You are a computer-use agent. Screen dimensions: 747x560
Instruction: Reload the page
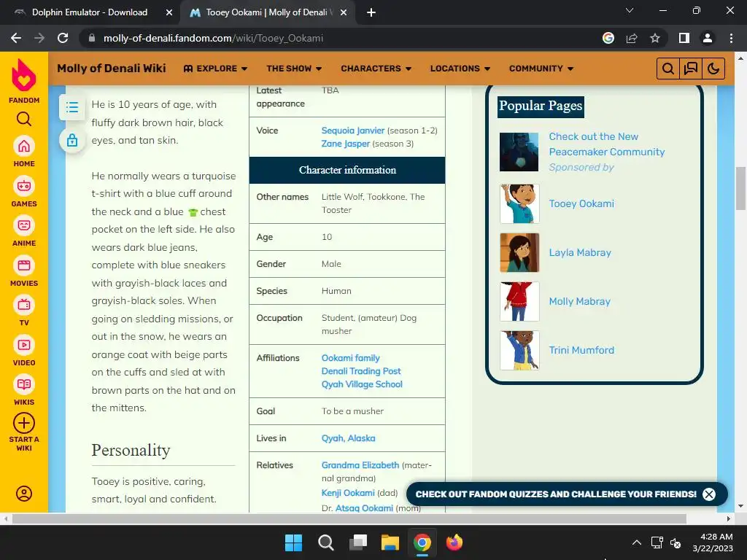63,38
